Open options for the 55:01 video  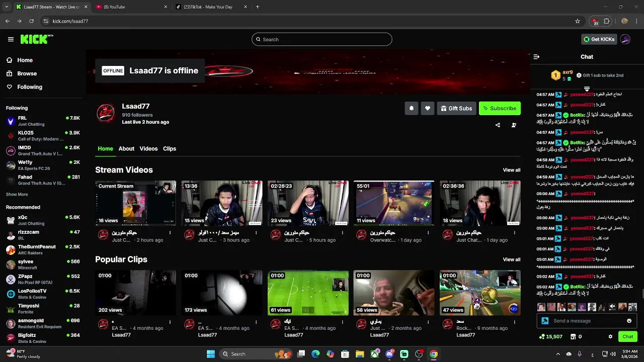pyautogui.click(x=428, y=233)
